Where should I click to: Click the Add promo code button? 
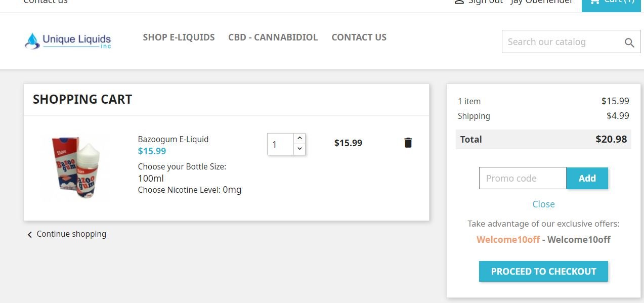click(x=587, y=178)
